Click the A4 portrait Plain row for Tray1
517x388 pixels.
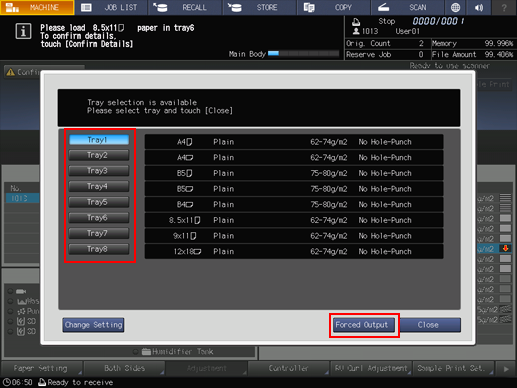(x=294, y=142)
